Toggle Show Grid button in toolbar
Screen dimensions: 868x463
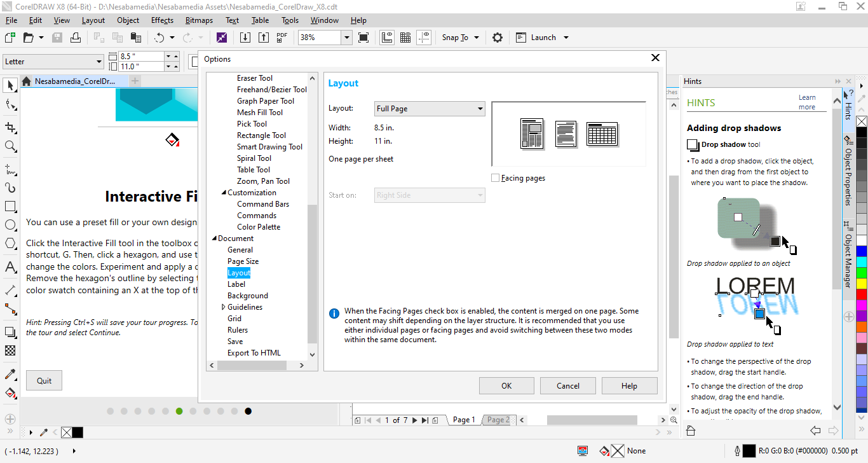coord(405,38)
